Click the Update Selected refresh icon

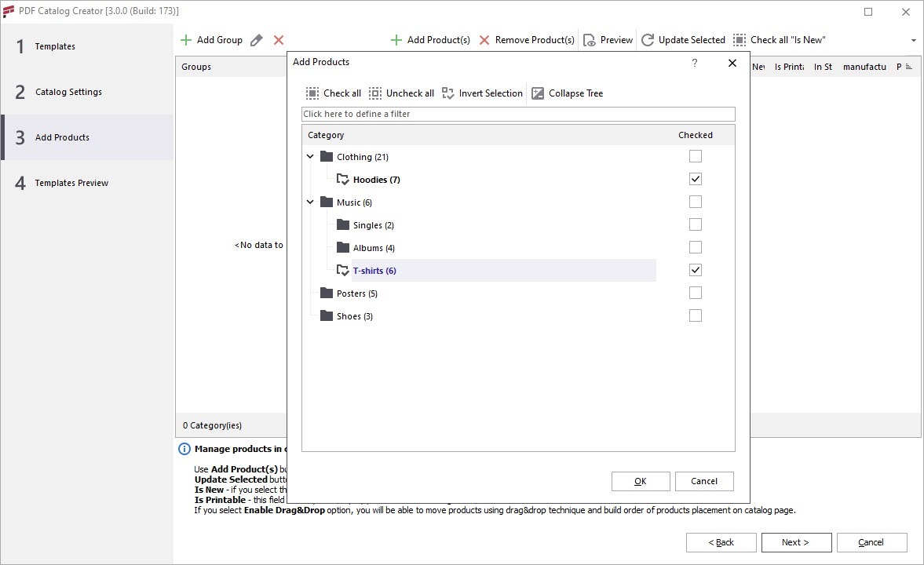point(648,40)
